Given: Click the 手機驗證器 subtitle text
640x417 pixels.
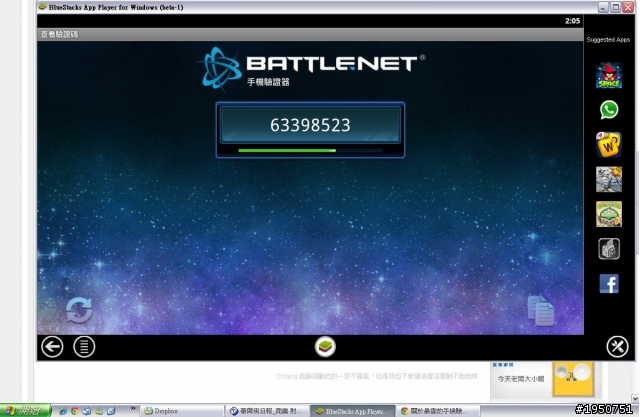Looking at the screenshot, I should 268,82.
